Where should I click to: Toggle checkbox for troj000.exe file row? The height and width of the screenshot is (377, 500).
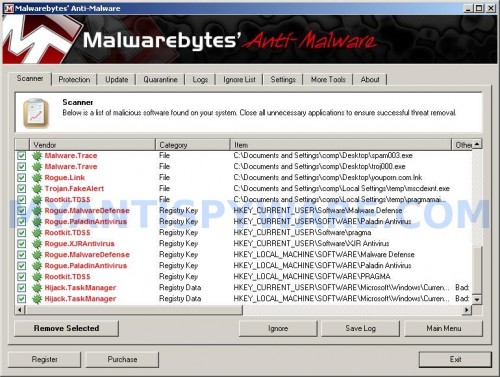coord(22,167)
